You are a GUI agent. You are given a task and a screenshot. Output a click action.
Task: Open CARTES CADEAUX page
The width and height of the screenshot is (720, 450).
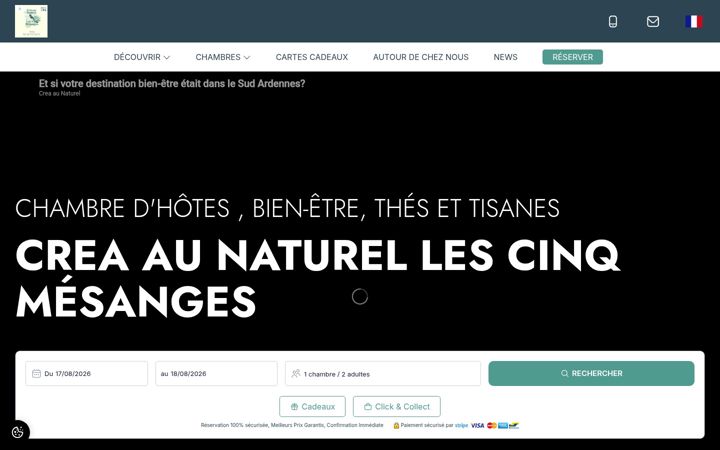tap(312, 57)
